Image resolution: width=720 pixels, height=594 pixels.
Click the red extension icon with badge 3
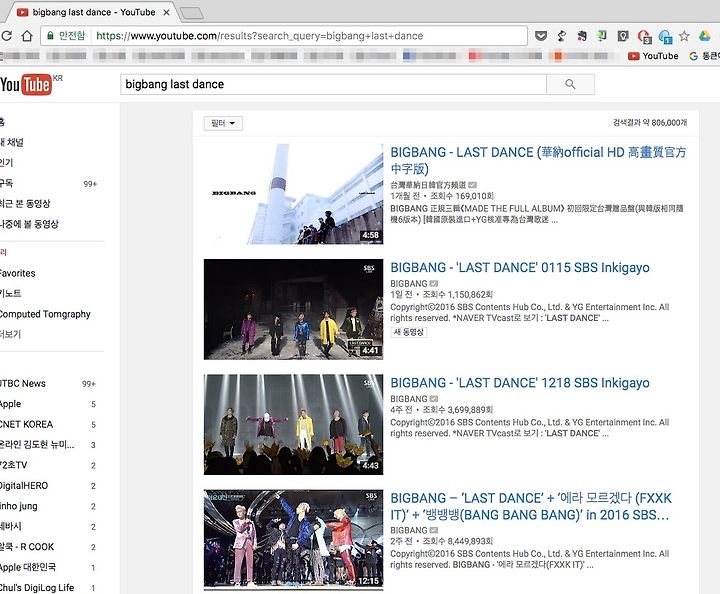(x=644, y=36)
